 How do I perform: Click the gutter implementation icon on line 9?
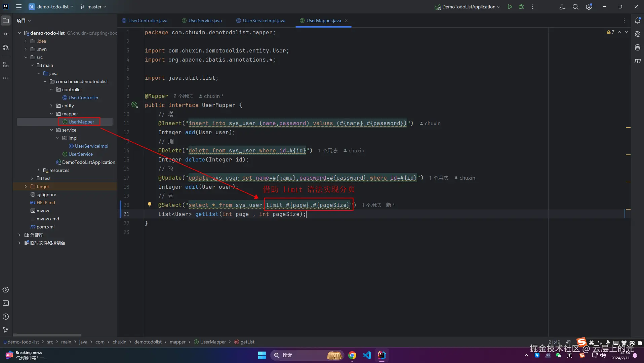(x=134, y=105)
